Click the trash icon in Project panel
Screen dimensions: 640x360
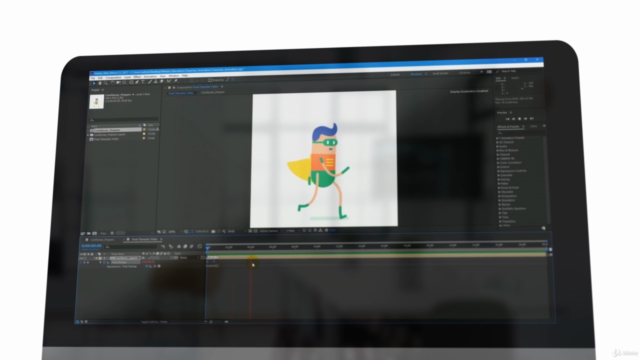(112, 233)
